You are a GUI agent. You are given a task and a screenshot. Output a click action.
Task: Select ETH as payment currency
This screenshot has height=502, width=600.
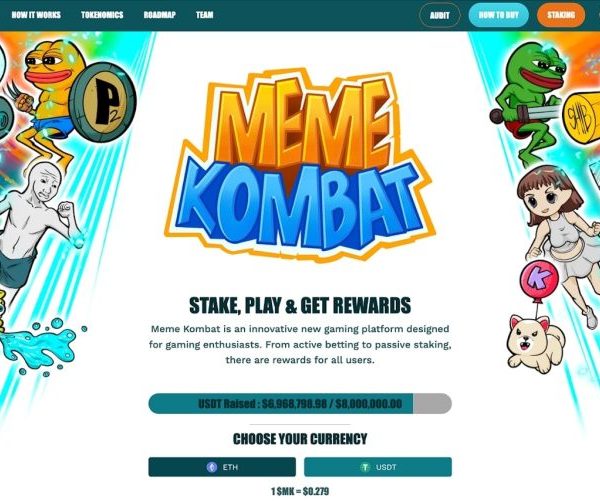[222, 467]
